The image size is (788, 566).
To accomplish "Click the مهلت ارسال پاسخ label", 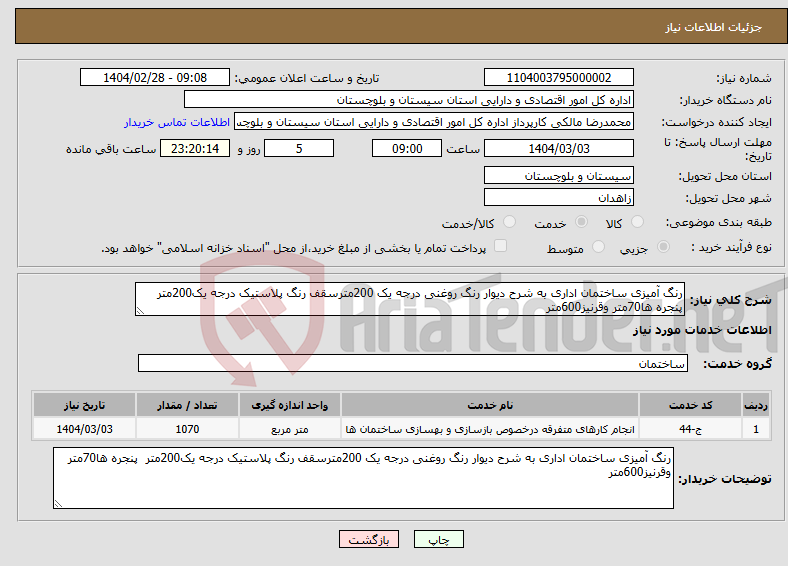I will click(x=718, y=149).
